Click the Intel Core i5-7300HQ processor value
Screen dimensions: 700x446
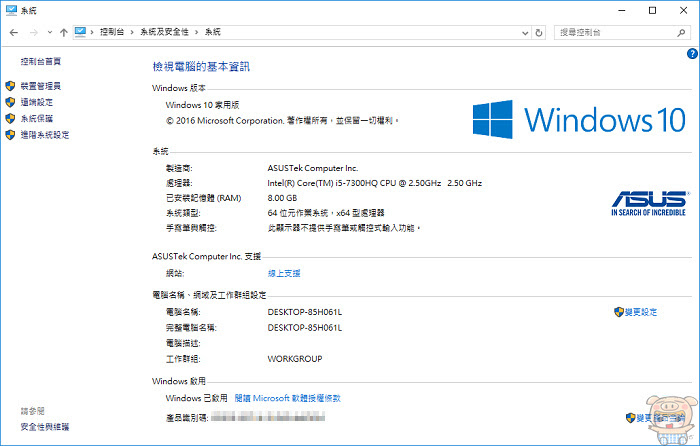point(375,183)
